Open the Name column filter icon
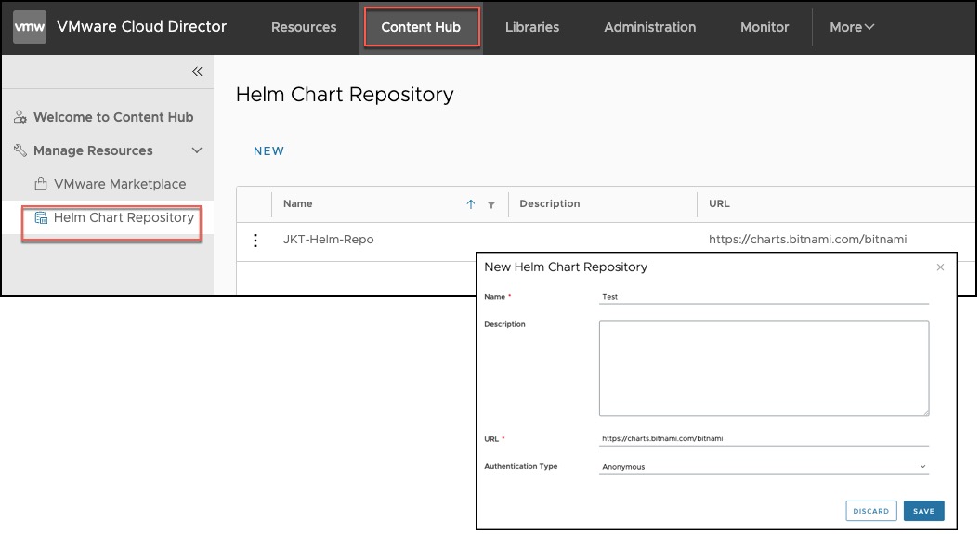This screenshot has height=534, width=980. click(x=491, y=204)
